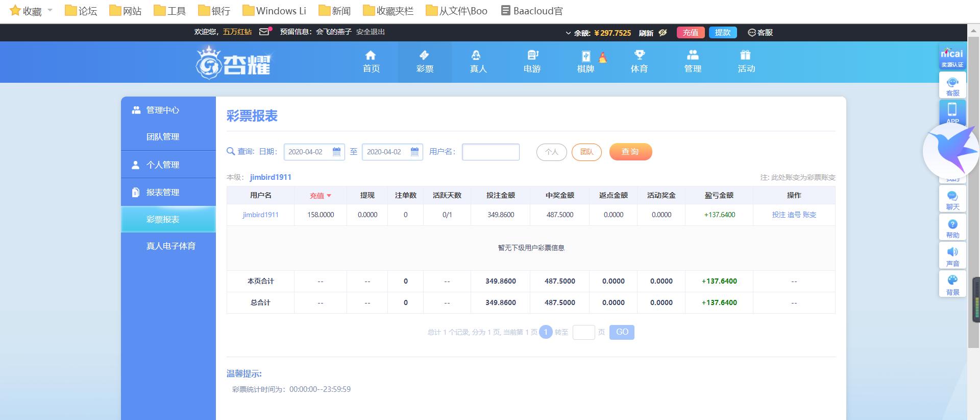The width and height of the screenshot is (980, 420).
Task: Toggle the 声音 sound sidebar icon
Action: click(x=952, y=256)
